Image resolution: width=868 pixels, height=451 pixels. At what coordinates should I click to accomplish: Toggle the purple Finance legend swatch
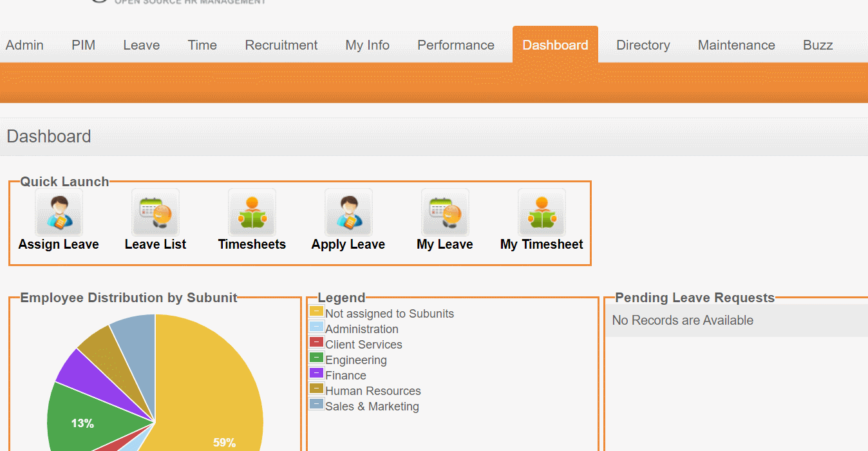(x=316, y=373)
